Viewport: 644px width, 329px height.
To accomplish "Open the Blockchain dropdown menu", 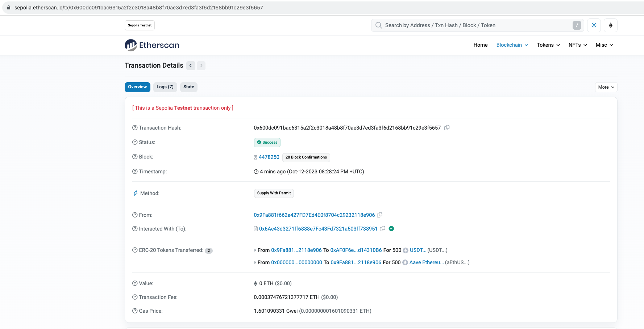I will tap(512, 45).
